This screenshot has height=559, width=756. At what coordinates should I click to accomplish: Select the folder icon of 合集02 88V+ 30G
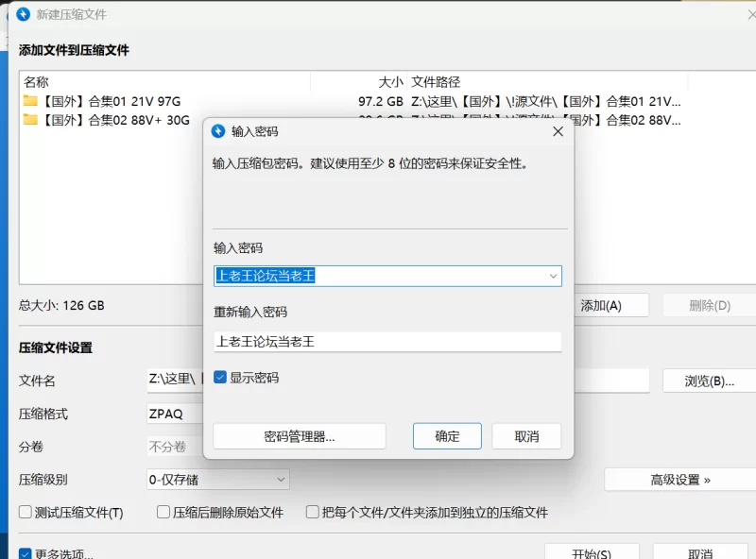[30, 120]
